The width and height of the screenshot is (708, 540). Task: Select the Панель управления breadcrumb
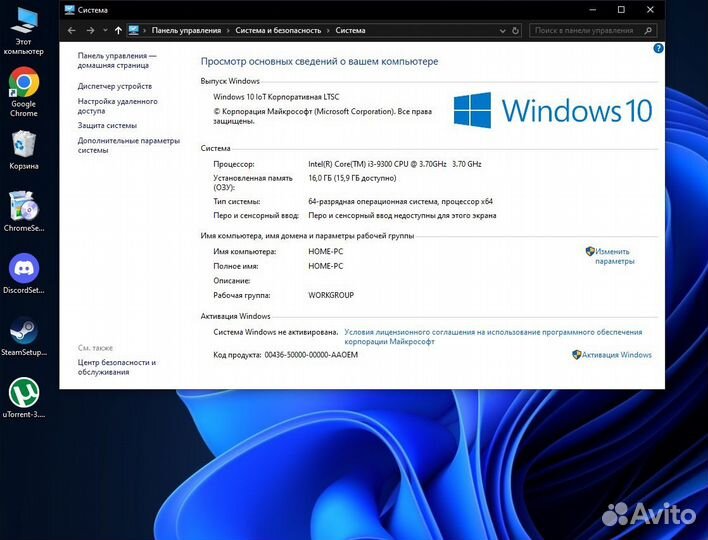click(186, 30)
